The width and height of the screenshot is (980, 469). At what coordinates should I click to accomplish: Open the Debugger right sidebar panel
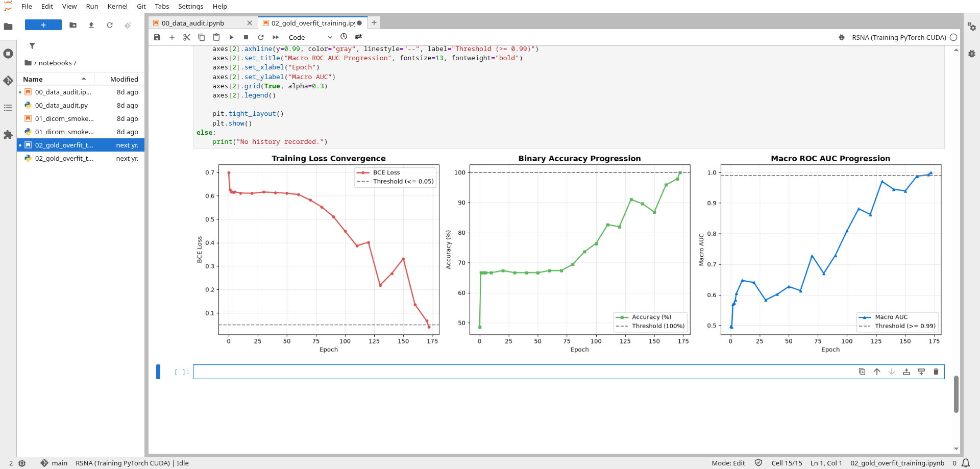pos(972,54)
